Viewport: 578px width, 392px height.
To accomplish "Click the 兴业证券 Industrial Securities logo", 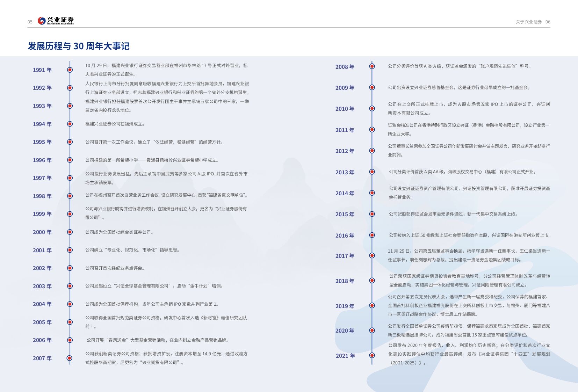I will pyautogui.click(x=56, y=21).
